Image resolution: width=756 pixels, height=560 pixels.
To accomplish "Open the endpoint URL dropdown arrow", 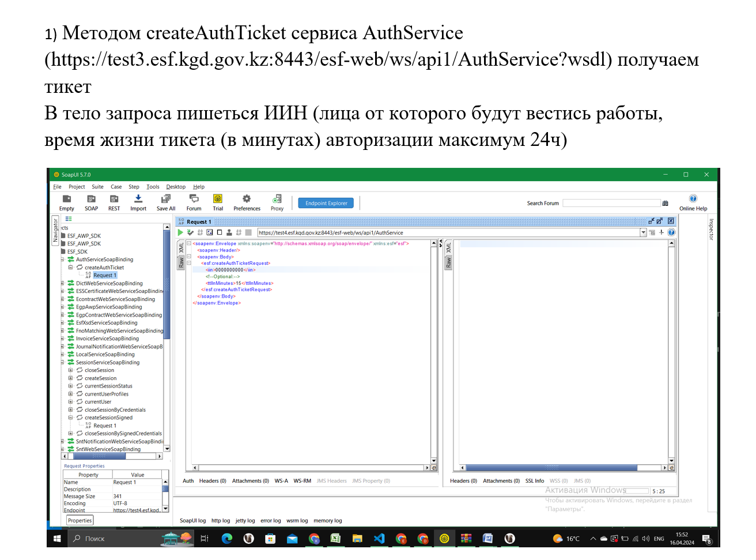I will 643,232.
